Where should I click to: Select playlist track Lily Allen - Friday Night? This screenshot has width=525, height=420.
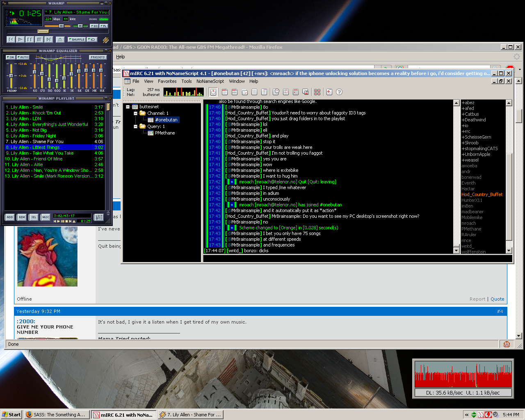tap(54, 136)
